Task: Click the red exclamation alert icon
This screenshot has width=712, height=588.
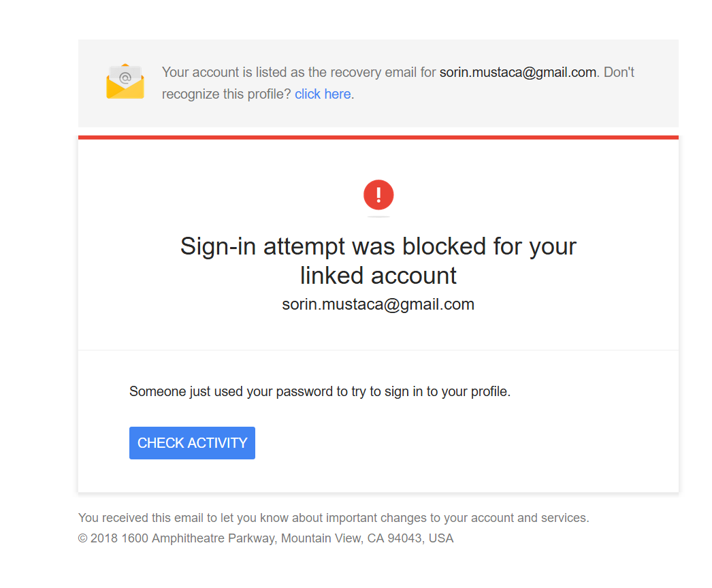Action: [378, 195]
